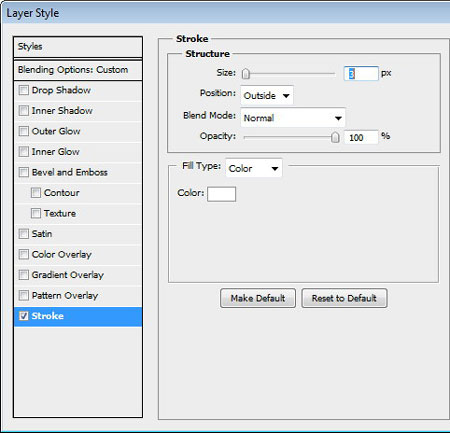The height and width of the screenshot is (433, 450).
Task: Click the Reset to Default button
Action: (344, 298)
